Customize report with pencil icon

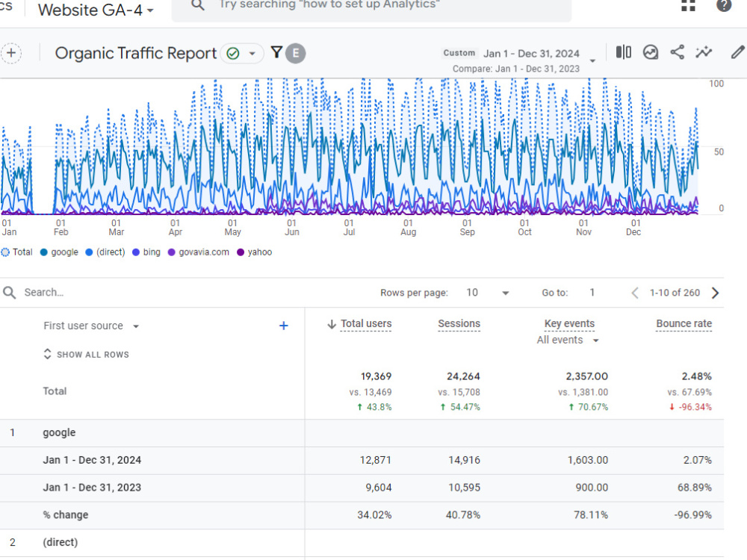(x=737, y=52)
